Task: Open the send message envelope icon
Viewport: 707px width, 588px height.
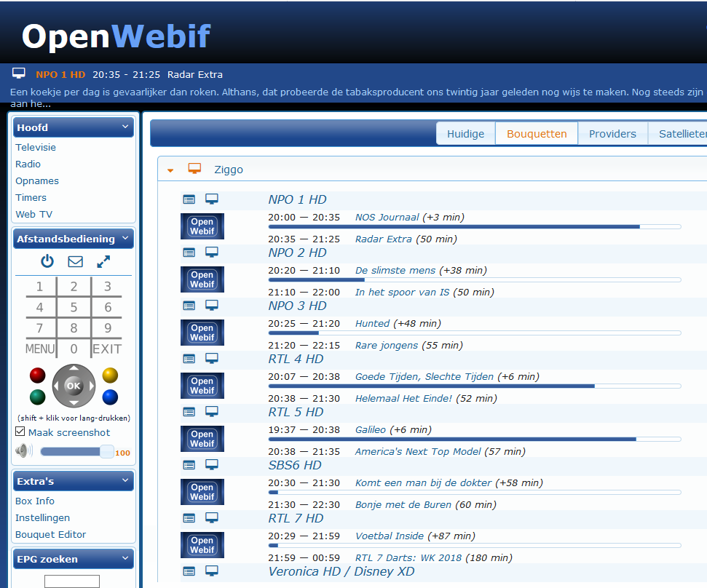Action: (x=75, y=261)
